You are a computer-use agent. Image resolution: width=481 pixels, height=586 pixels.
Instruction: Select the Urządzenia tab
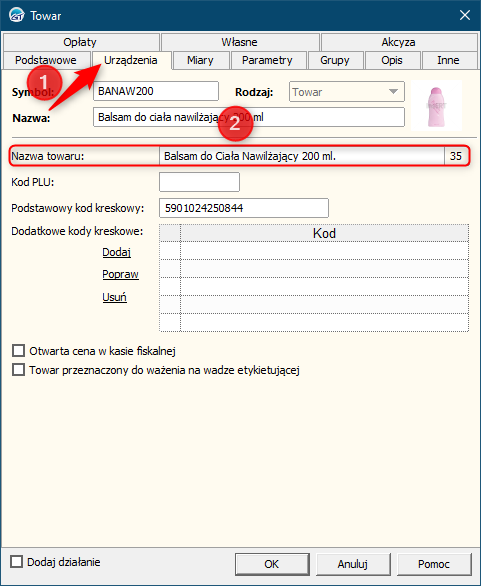131,60
